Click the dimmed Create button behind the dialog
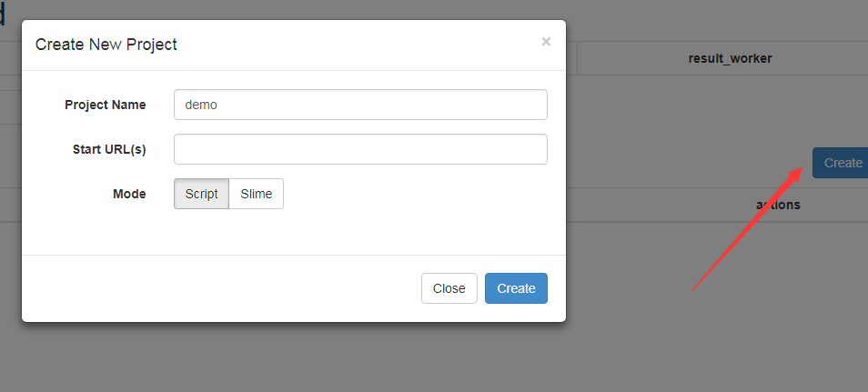 pyautogui.click(x=841, y=163)
